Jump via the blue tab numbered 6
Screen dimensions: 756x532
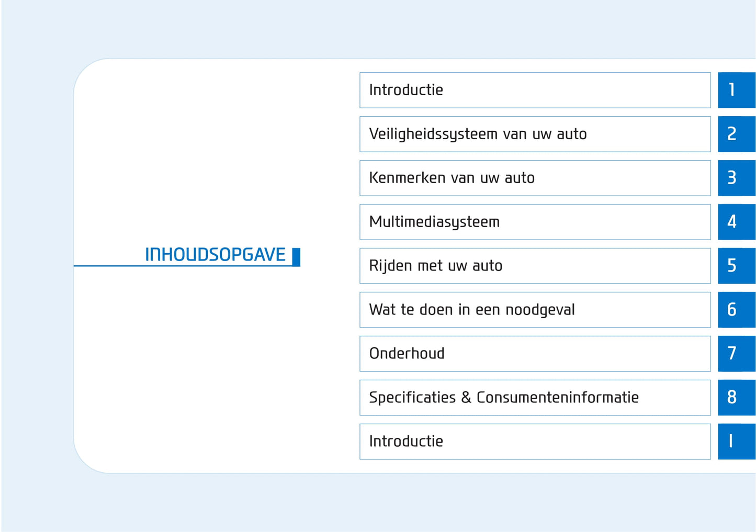coord(736,310)
